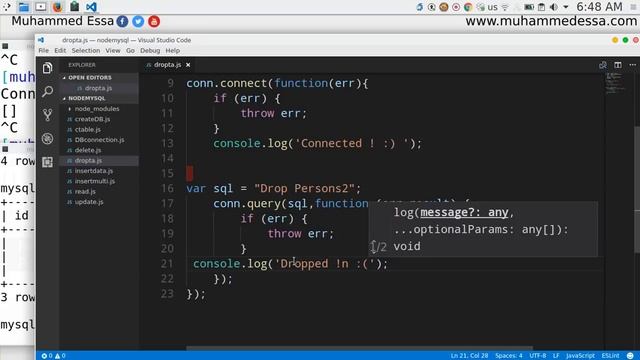This screenshot has width=640, height=360.
Task: Click the Chrome icon in system tray
Action: pyautogui.click(x=468, y=7)
